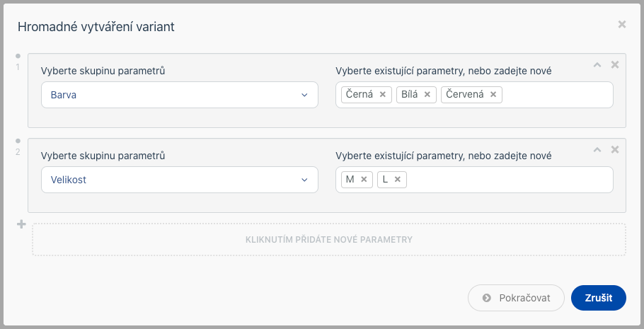Click the 'Kliknutím přidáte nové parametry' area
This screenshot has height=329, width=644.
pyautogui.click(x=329, y=239)
